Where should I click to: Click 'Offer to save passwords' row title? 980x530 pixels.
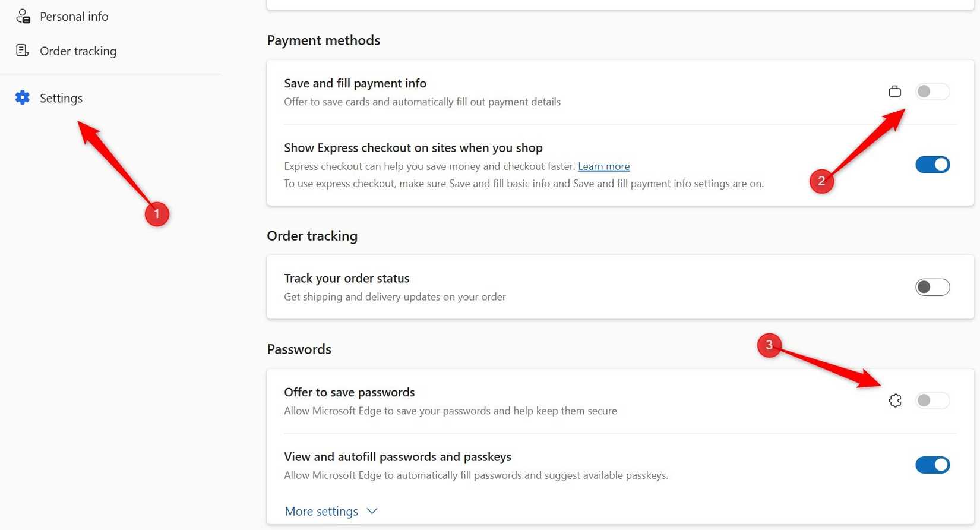pyautogui.click(x=349, y=392)
